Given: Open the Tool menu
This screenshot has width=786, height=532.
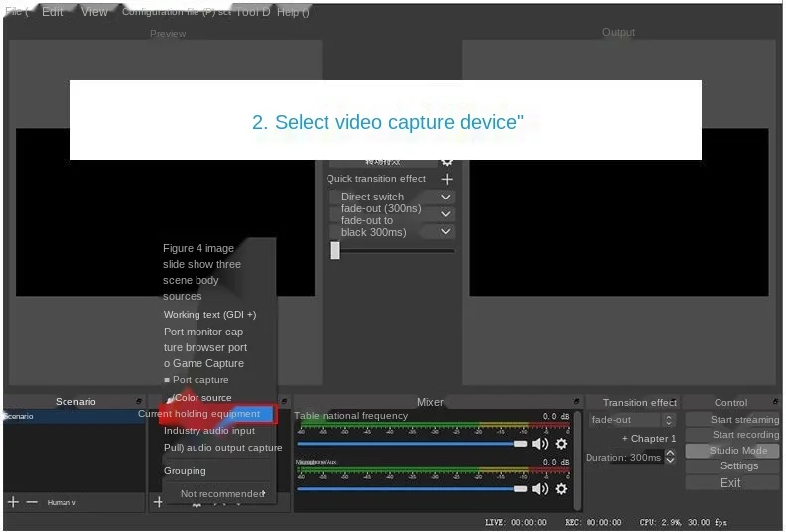Looking at the screenshot, I should [x=253, y=12].
